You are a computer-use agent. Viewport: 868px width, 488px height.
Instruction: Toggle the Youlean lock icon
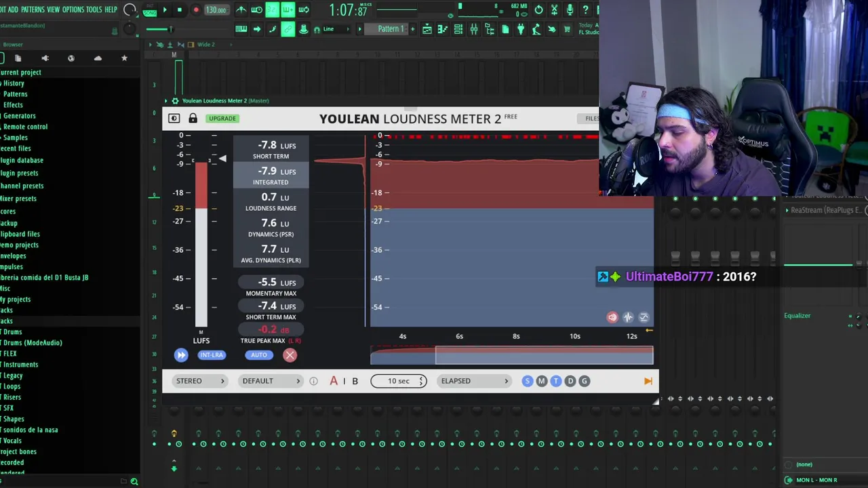click(x=193, y=119)
